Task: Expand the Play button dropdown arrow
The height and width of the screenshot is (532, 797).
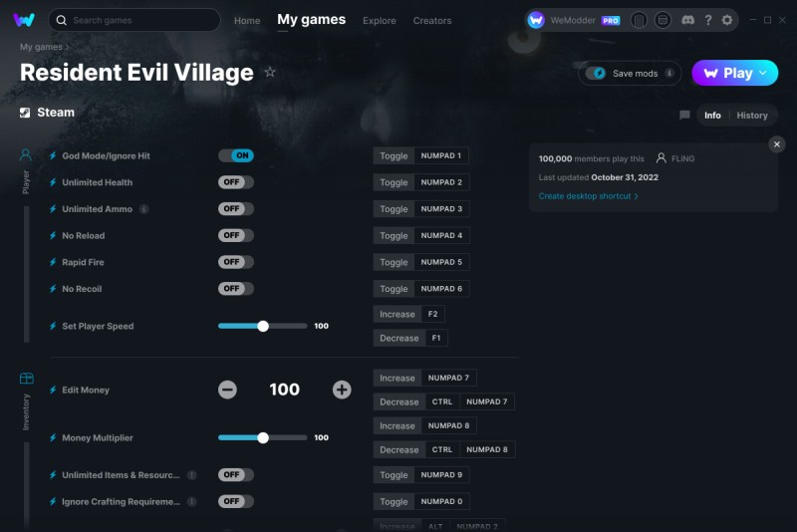Action: [763, 73]
